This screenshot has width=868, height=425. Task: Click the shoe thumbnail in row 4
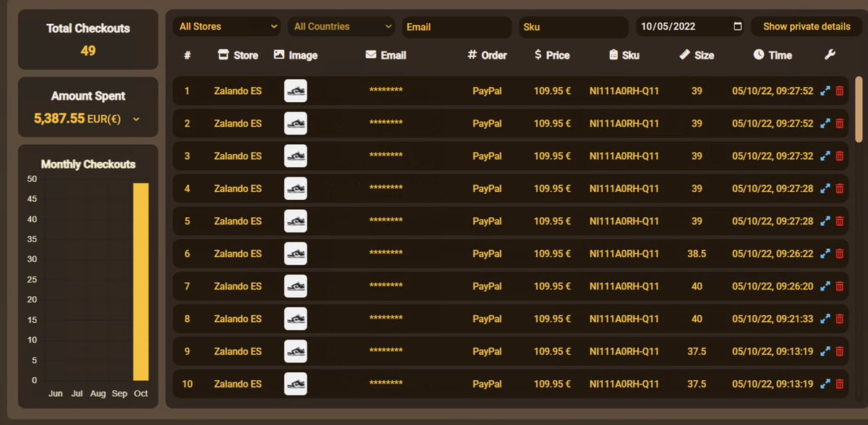(295, 189)
